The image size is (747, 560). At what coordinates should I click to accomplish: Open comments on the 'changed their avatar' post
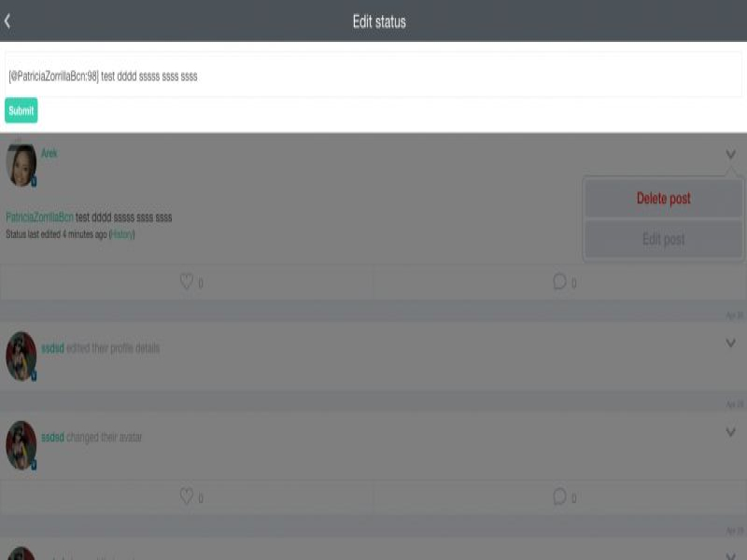click(x=559, y=497)
